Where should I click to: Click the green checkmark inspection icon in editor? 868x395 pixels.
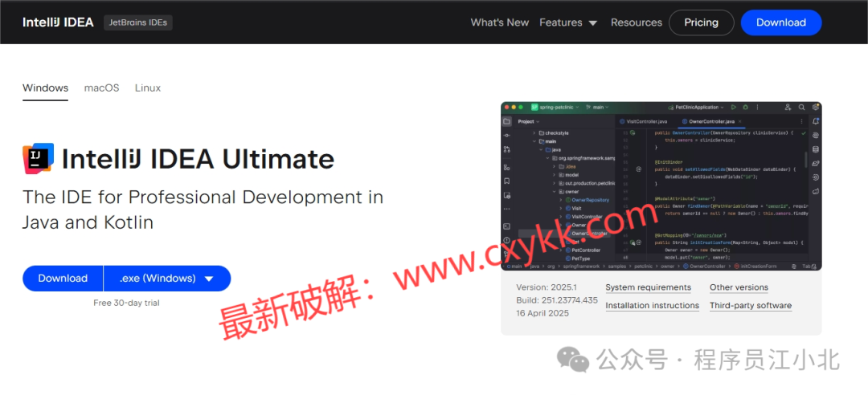[x=804, y=133]
